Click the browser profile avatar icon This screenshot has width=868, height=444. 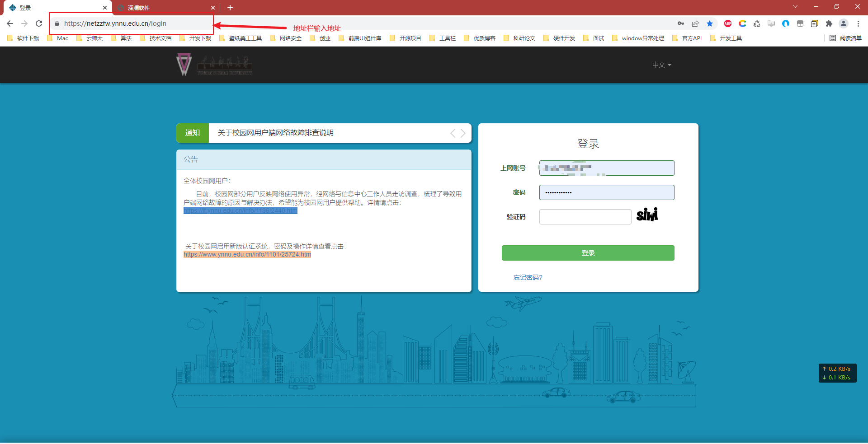tap(844, 23)
